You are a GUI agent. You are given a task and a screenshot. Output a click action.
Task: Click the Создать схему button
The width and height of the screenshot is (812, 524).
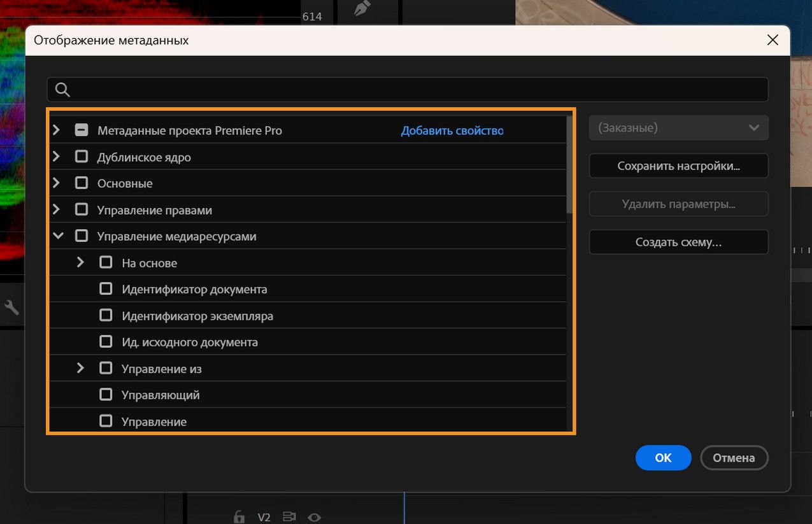678,242
